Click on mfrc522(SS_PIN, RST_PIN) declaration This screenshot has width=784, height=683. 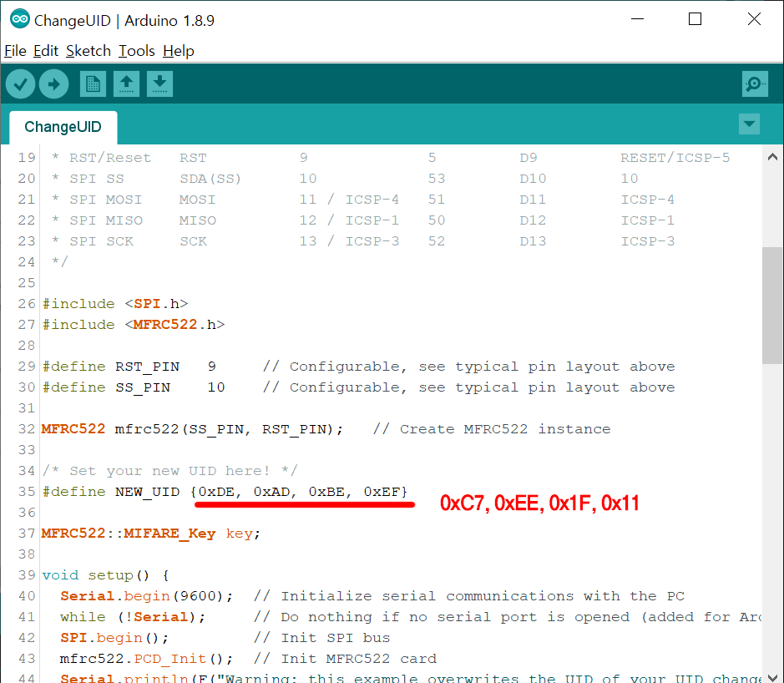tap(229, 429)
